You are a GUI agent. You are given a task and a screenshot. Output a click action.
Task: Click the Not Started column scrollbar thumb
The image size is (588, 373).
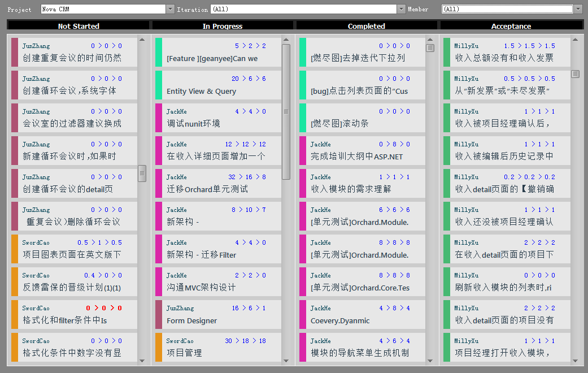142,174
